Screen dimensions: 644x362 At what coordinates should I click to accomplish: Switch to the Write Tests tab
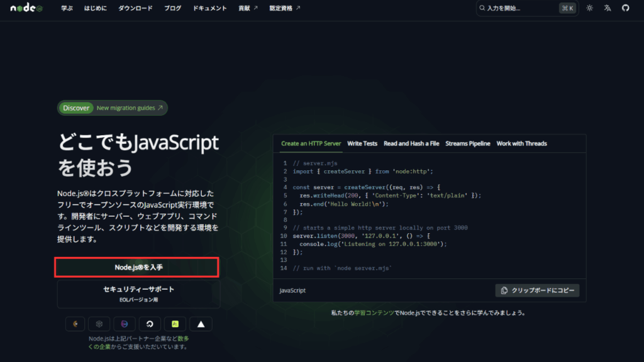coord(362,143)
